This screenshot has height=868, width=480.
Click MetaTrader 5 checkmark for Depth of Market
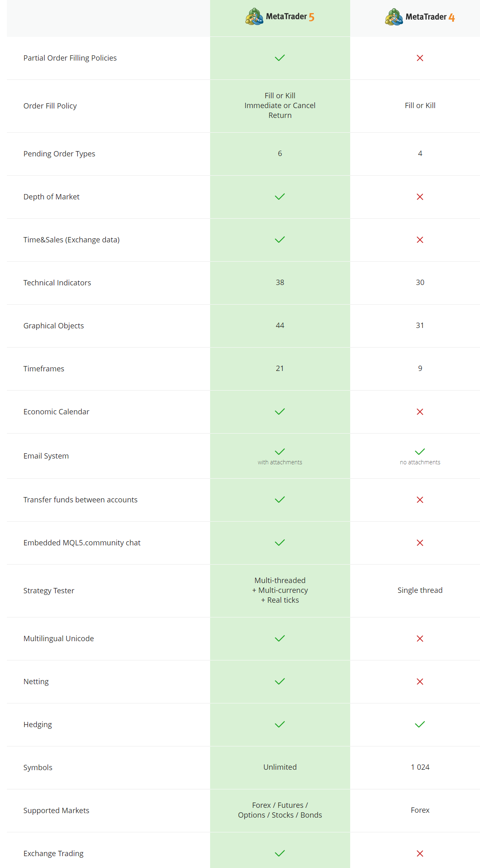pos(280,197)
